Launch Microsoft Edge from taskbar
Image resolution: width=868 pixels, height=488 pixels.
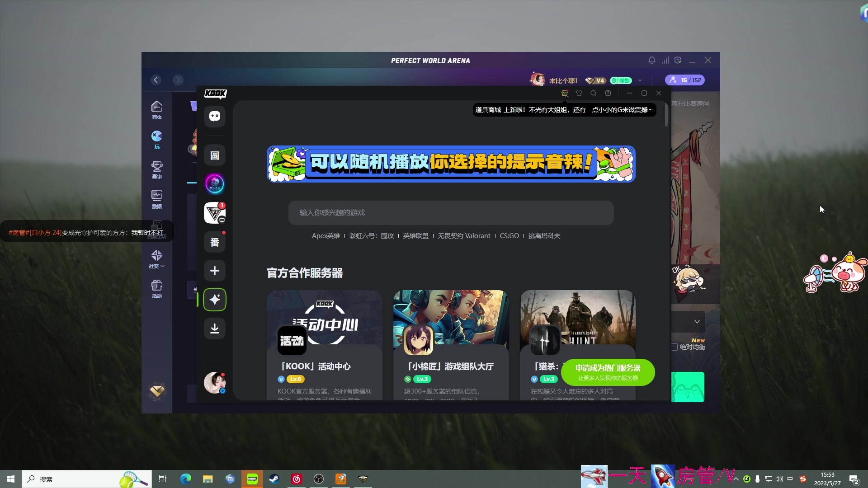pyautogui.click(x=186, y=479)
